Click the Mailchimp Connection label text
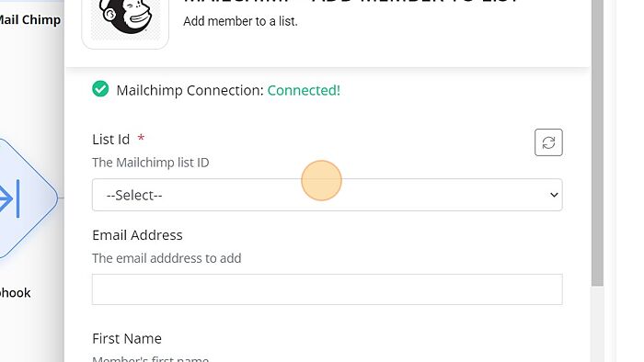 click(190, 90)
